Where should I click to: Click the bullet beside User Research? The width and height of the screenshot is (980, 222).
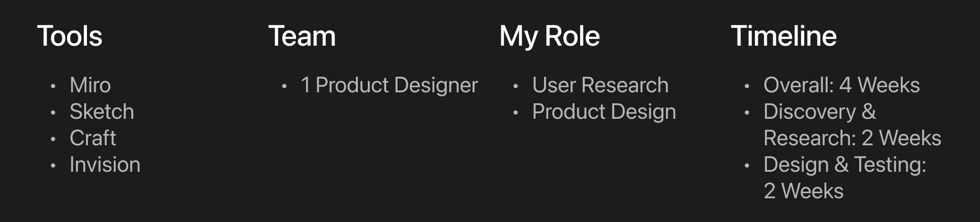click(516, 86)
